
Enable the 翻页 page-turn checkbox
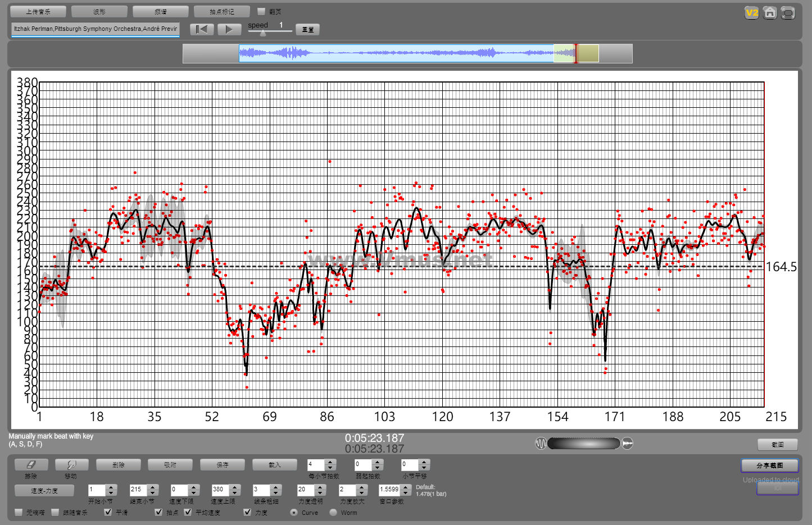coord(261,11)
